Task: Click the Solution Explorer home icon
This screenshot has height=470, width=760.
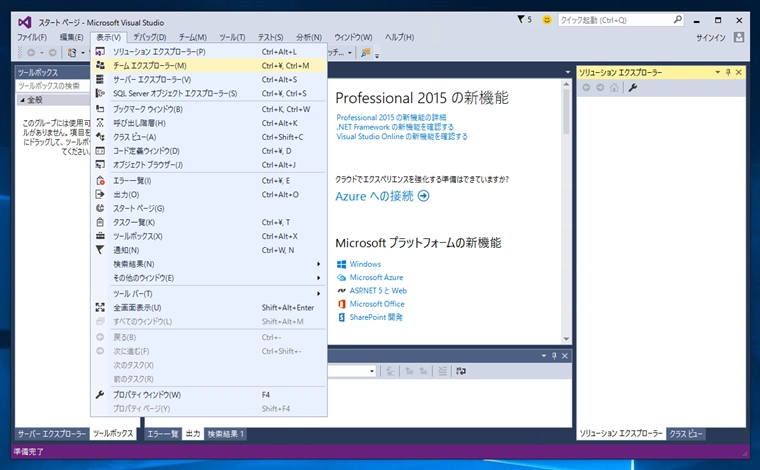Action: pyautogui.click(x=614, y=88)
